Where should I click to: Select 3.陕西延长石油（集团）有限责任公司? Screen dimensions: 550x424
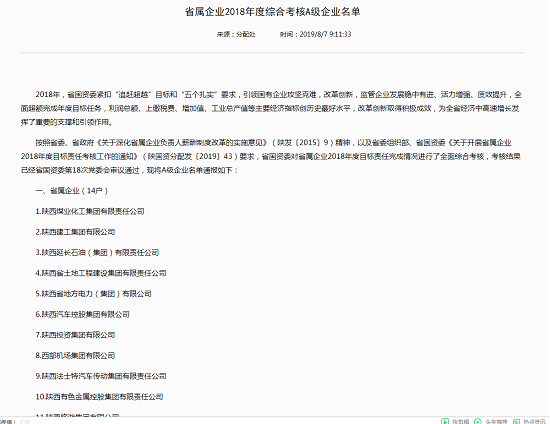click(x=97, y=253)
